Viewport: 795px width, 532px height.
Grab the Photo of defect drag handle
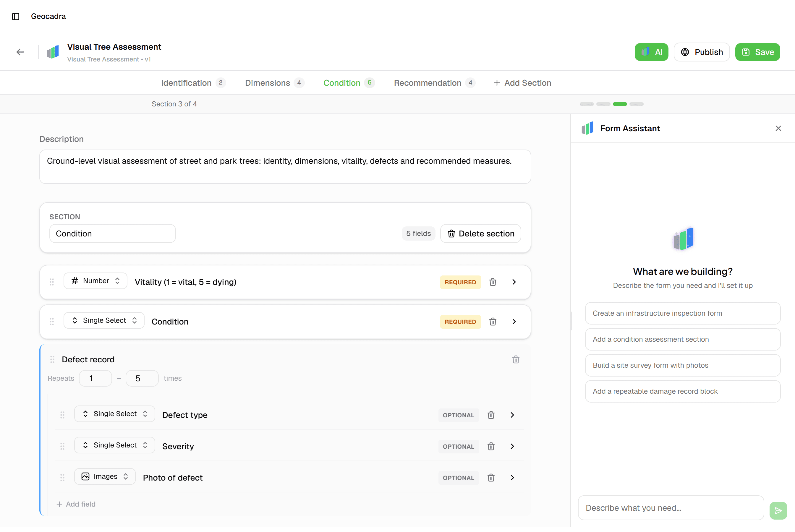click(x=62, y=478)
